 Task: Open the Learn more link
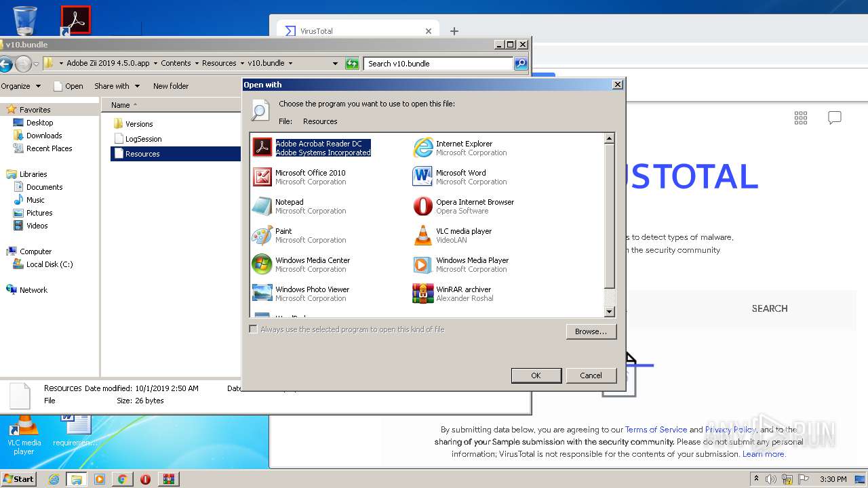click(764, 454)
